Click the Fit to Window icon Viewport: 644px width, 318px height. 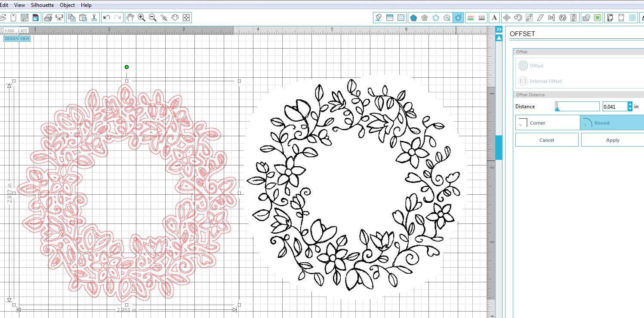click(186, 18)
